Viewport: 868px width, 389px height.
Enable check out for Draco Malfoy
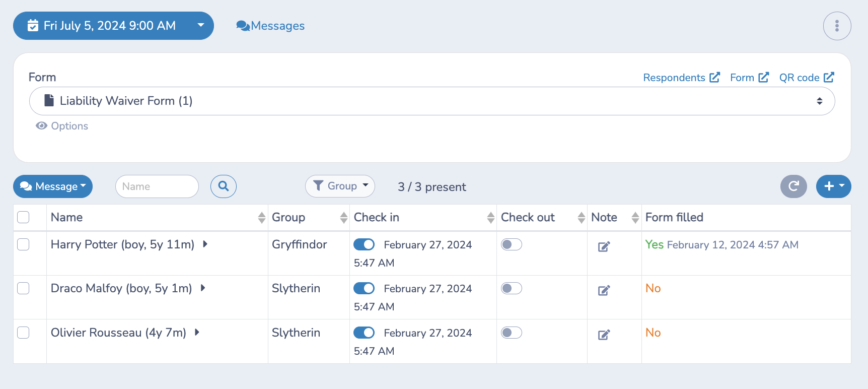tap(512, 288)
